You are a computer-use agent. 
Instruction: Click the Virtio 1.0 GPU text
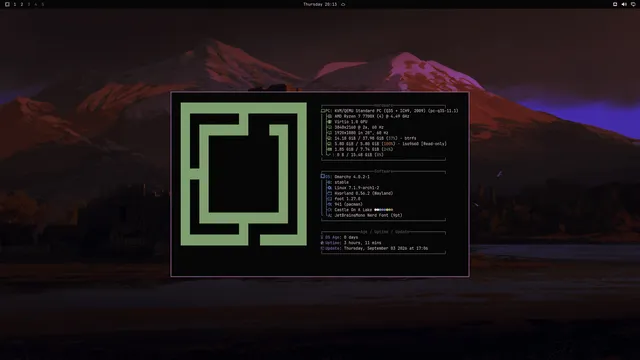tap(351, 122)
